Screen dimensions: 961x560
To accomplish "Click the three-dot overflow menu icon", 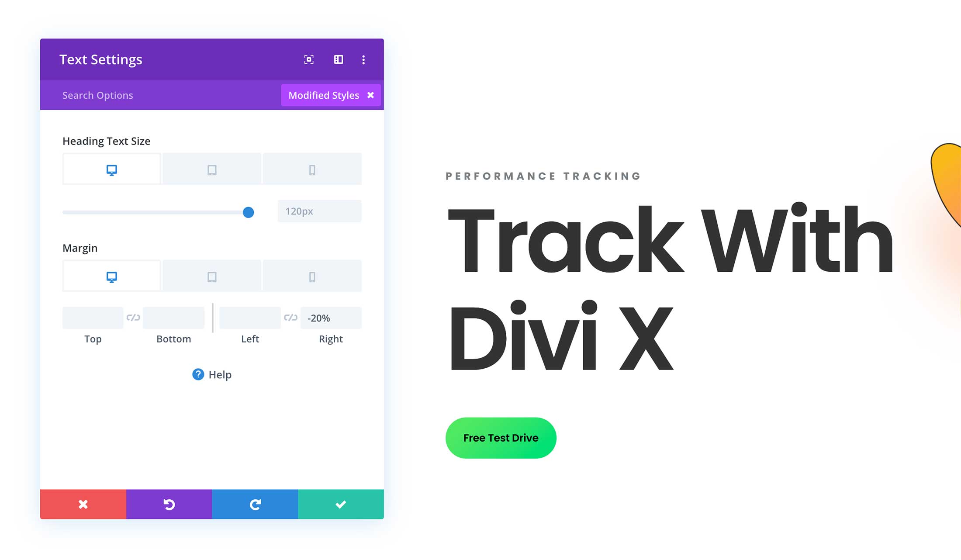I will click(x=364, y=59).
